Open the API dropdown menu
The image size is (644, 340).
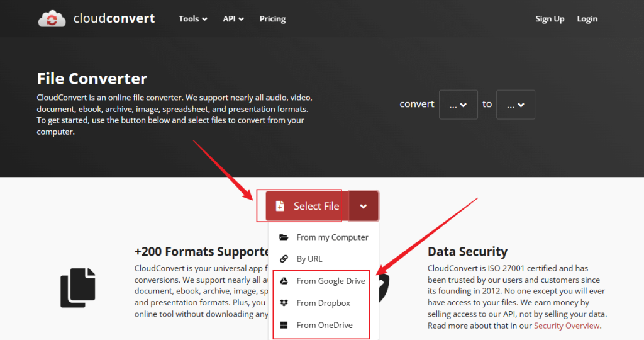(233, 19)
